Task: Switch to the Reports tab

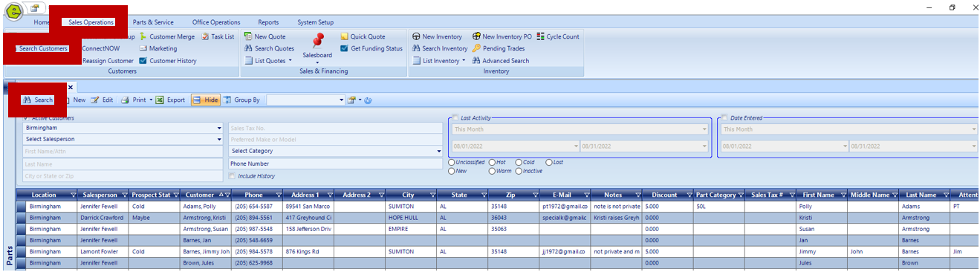Action: pyautogui.click(x=268, y=22)
